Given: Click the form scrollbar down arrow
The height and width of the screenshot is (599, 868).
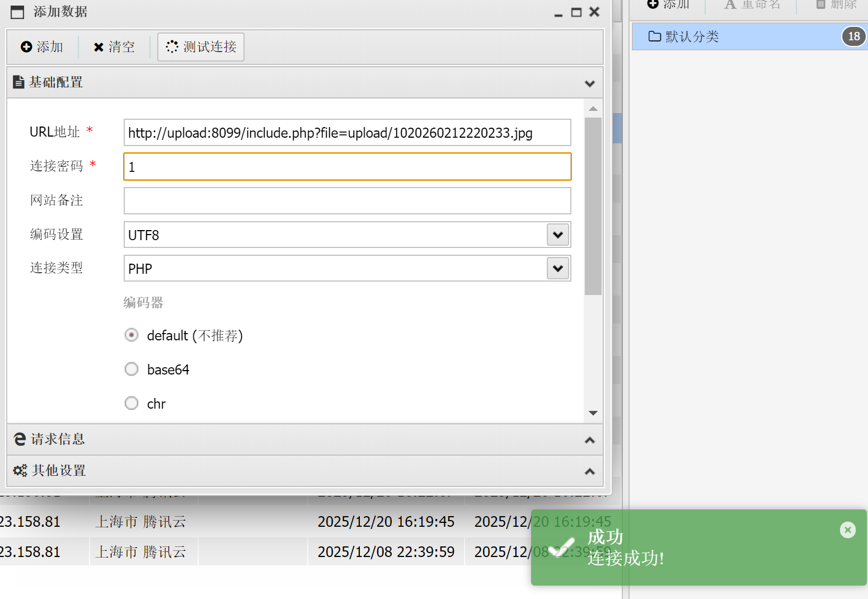Looking at the screenshot, I should click(593, 413).
